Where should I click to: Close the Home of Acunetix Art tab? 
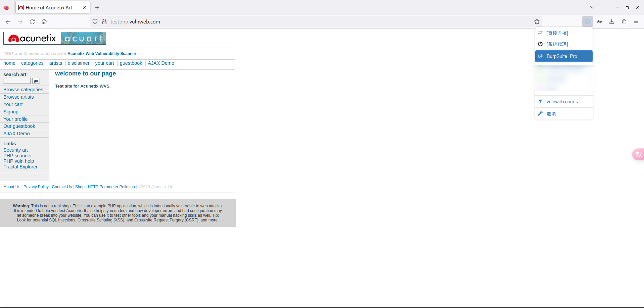tap(85, 7)
